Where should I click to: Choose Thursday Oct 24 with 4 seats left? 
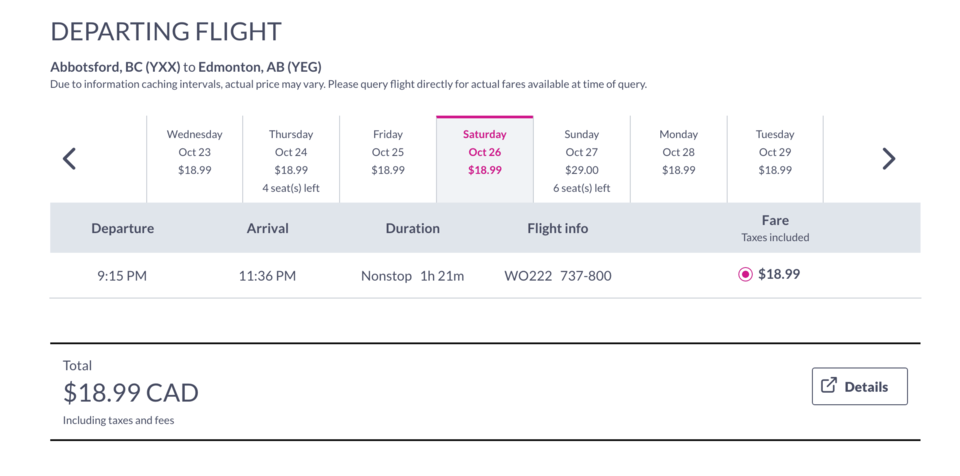coord(291,159)
